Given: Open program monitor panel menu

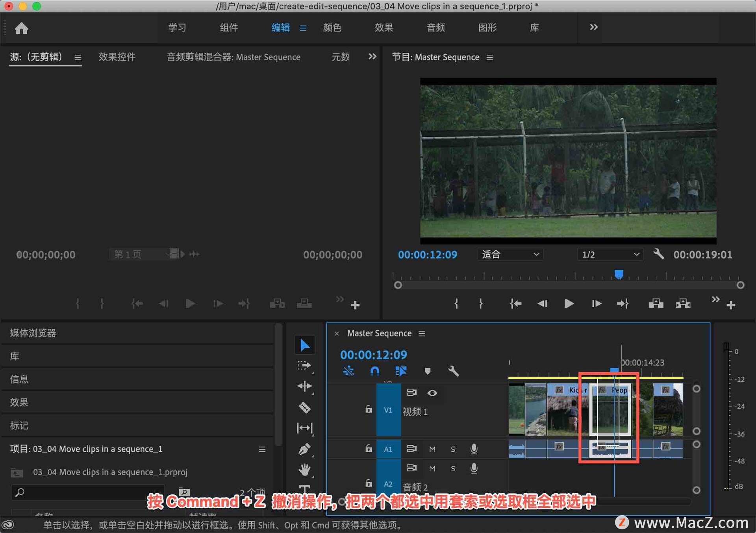Looking at the screenshot, I should (489, 57).
